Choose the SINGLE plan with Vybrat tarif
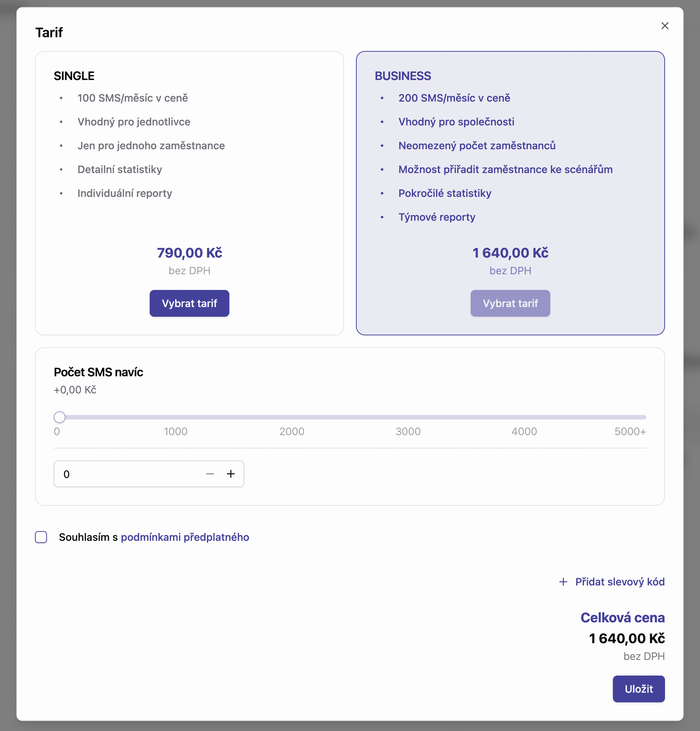This screenshot has height=731, width=700. tap(189, 303)
